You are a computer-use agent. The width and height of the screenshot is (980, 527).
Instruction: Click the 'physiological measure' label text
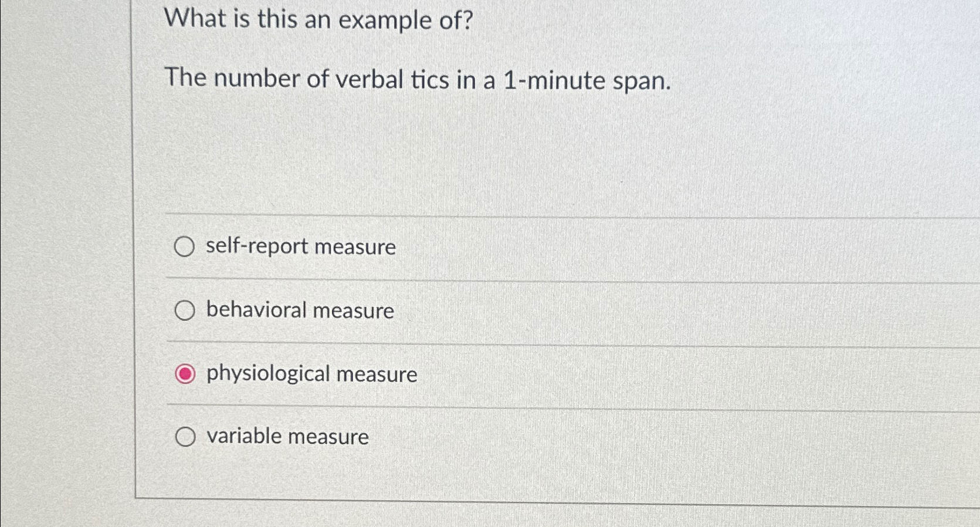coord(311,374)
